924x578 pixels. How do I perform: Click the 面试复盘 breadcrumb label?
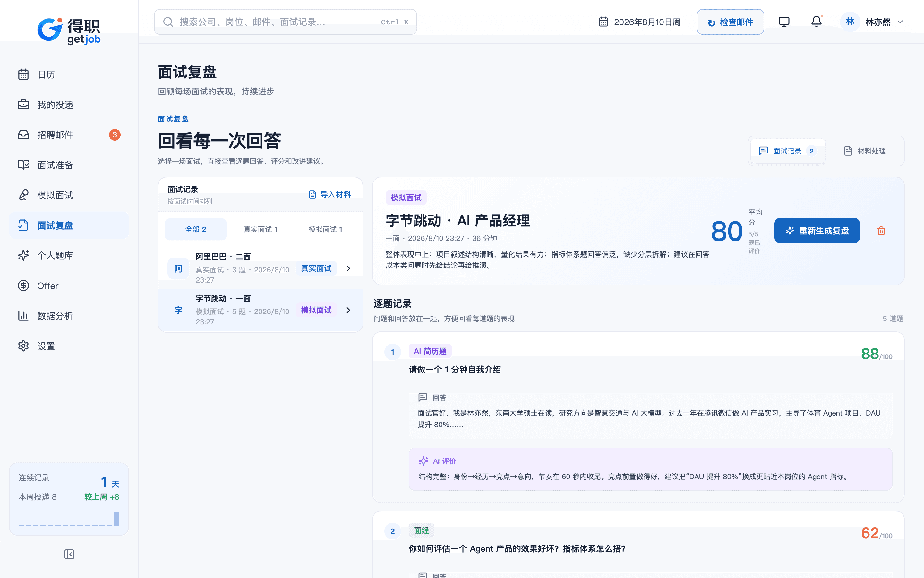(173, 119)
